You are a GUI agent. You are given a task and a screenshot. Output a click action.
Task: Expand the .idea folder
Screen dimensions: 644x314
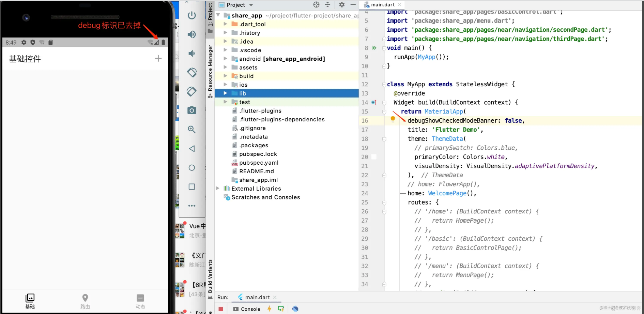coord(225,41)
